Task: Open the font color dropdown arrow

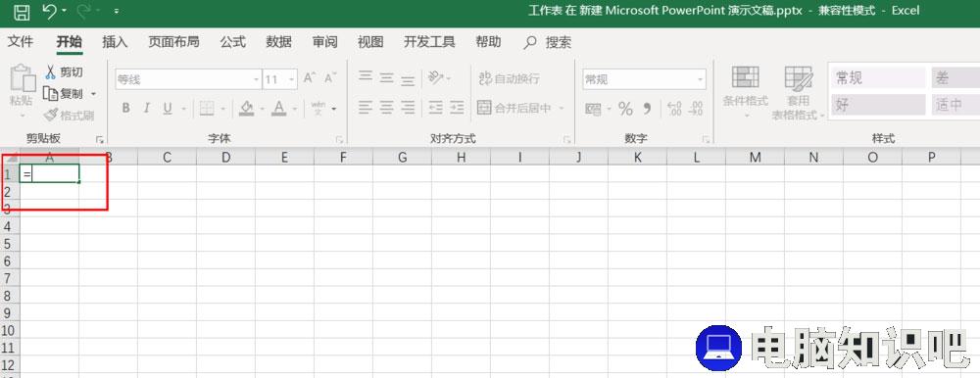Action: [294, 109]
